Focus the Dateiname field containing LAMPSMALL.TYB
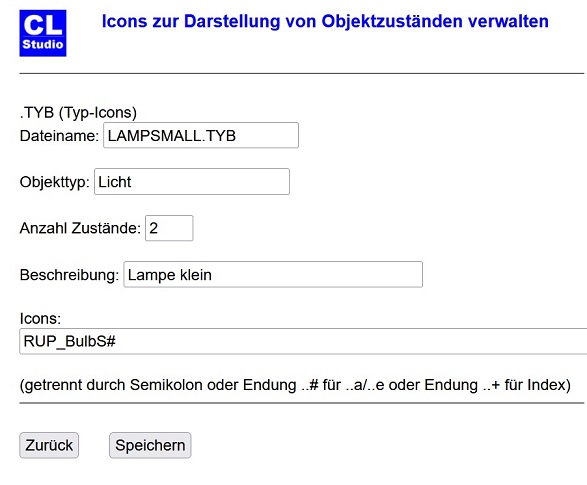The width and height of the screenshot is (587, 485). [x=201, y=135]
